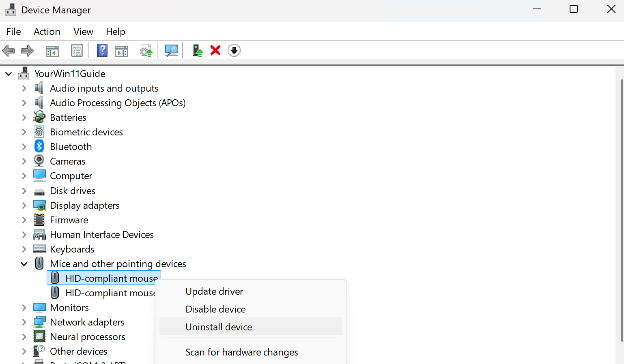Select the Computer tree label

coord(71,176)
